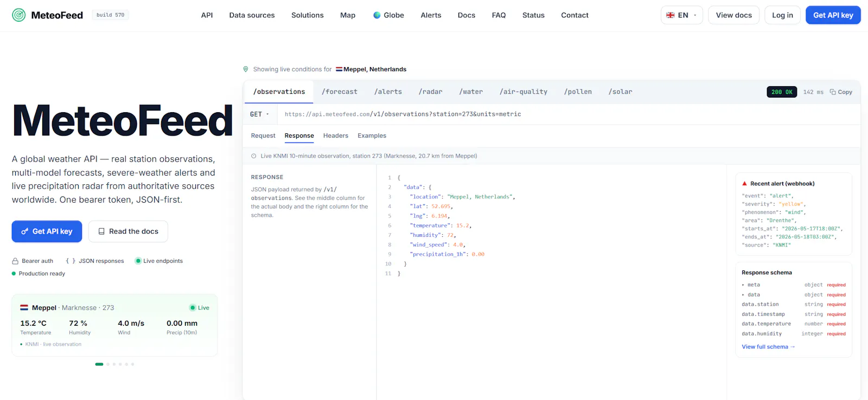Image resolution: width=868 pixels, height=400 pixels.
Task: Click the Log in button
Action: tap(782, 15)
